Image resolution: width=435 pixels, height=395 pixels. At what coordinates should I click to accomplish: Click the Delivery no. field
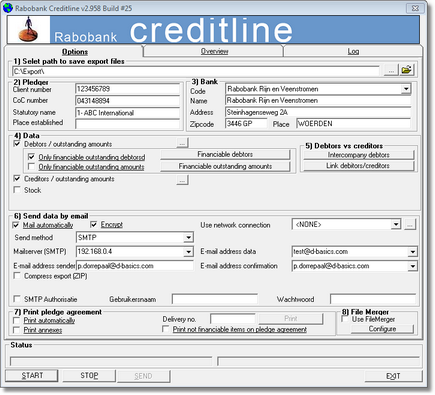click(x=233, y=319)
